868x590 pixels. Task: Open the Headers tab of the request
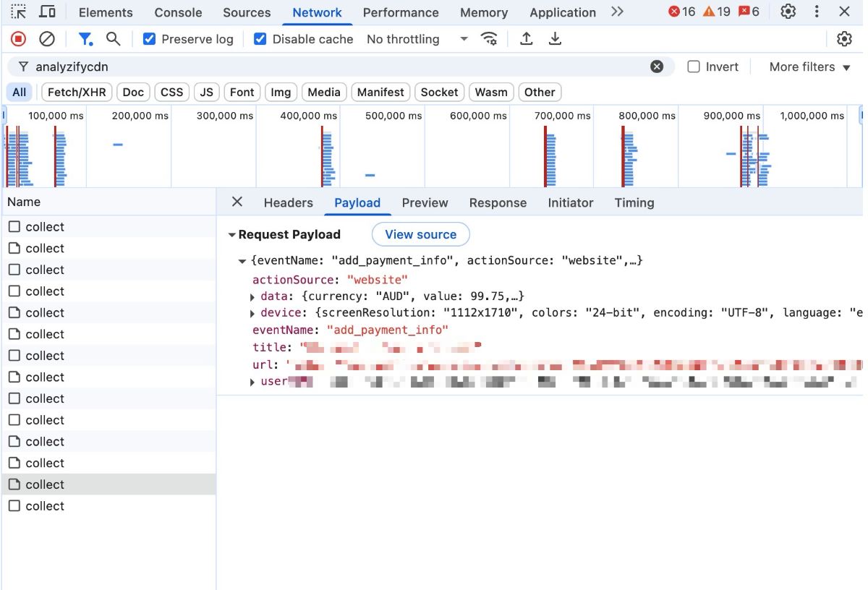click(x=288, y=203)
